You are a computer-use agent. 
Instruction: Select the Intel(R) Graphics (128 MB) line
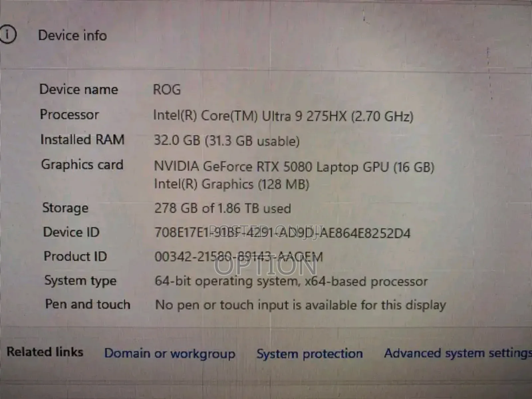pos(231,184)
